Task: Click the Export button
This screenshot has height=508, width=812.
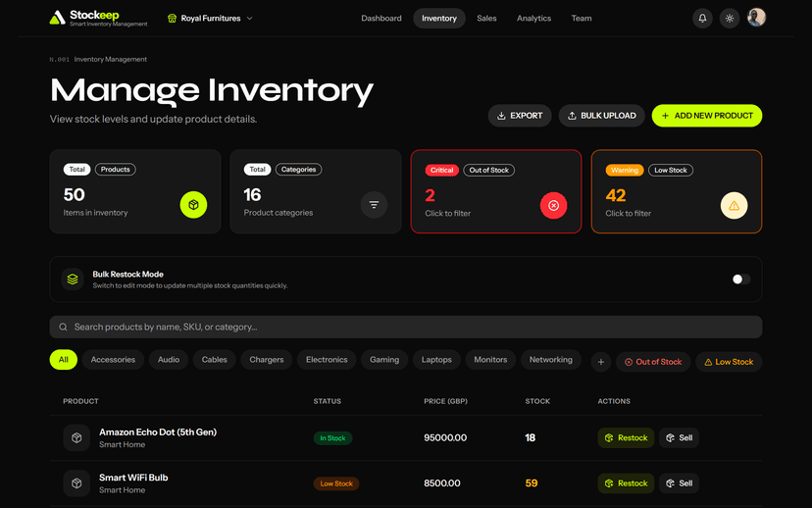Action: [x=520, y=116]
